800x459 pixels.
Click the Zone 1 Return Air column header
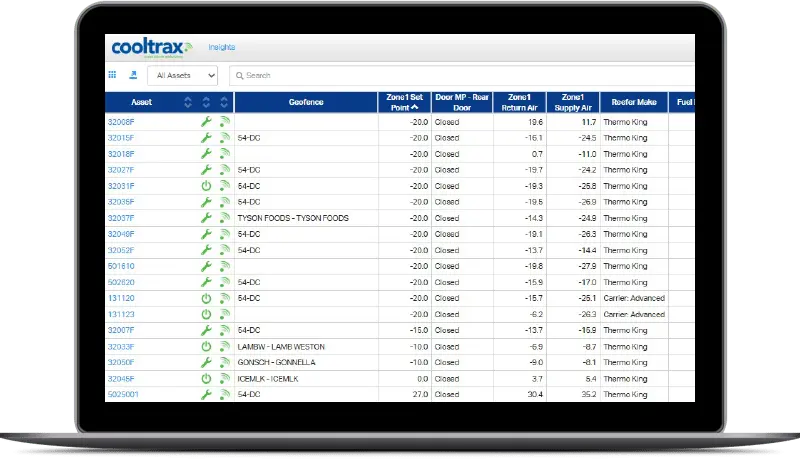pyautogui.click(x=519, y=102)
